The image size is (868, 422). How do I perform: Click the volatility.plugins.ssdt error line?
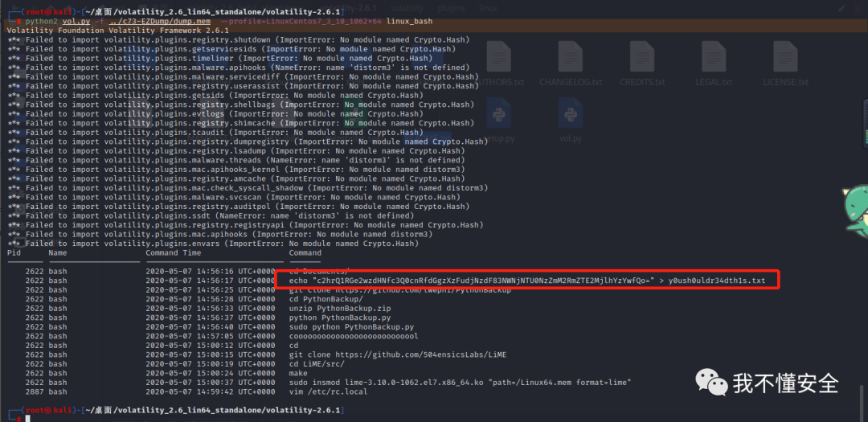(211, 215)
